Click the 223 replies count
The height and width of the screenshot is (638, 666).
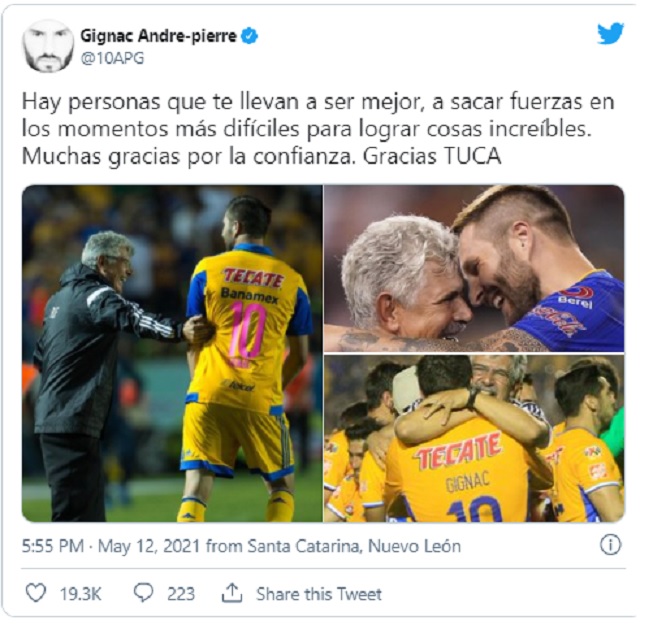click(181, 593)
